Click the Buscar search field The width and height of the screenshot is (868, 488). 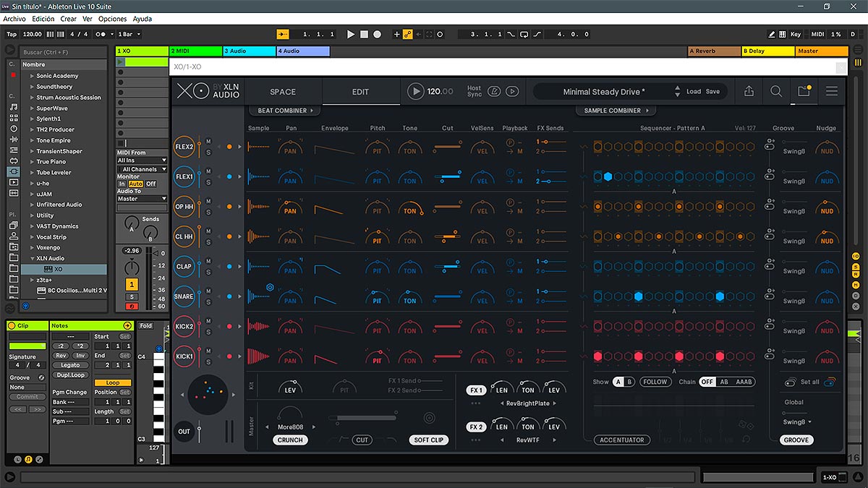point(63,52)
